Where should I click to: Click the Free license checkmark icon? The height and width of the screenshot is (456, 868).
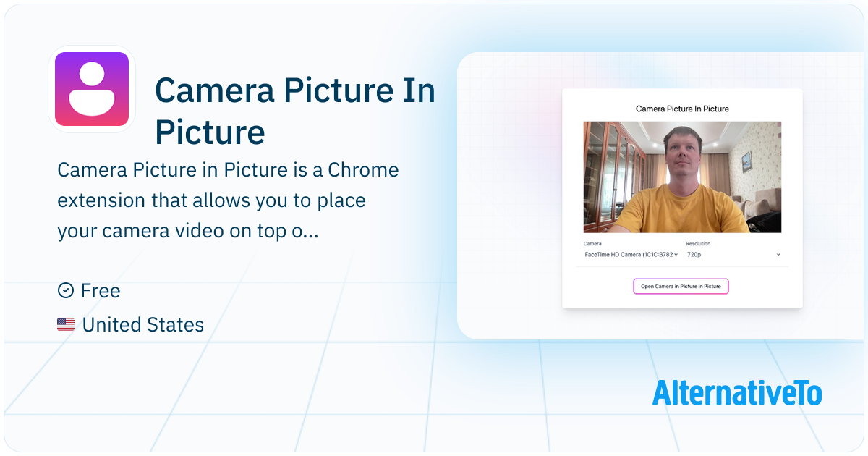[66, 290]
